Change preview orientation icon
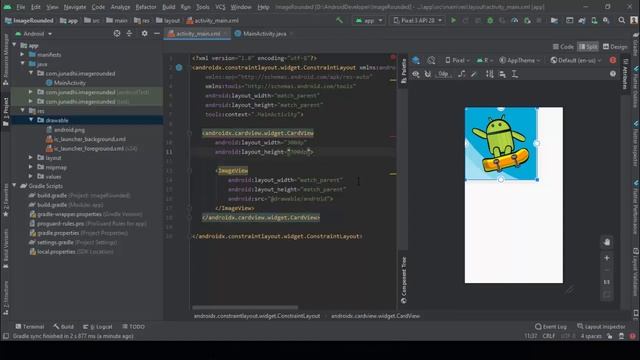 (x=431, y=60)
